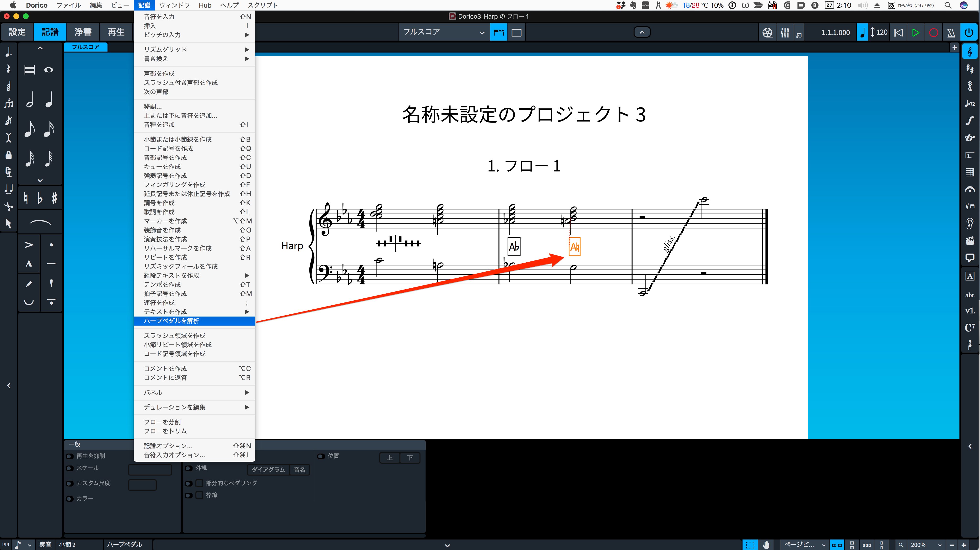Click the Play transport button

[916, 33]
